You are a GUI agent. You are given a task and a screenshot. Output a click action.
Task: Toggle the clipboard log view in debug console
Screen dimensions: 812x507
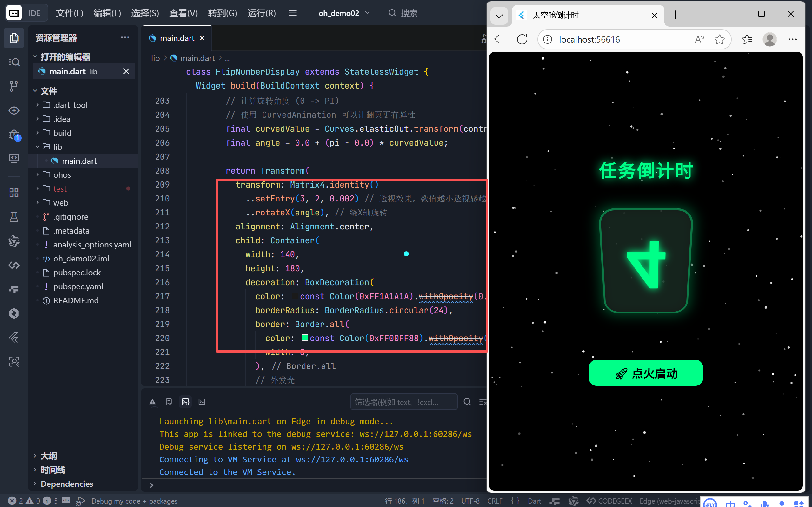coord(169,401)
